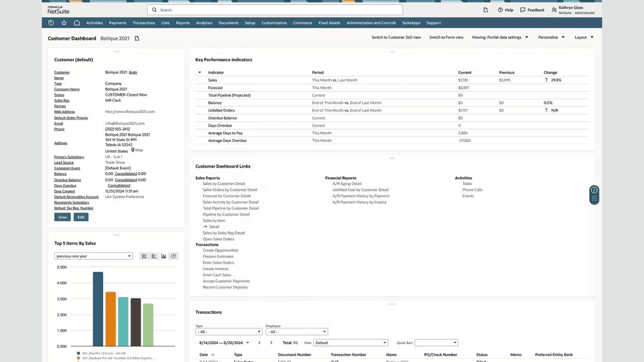Open the Employee filter dropdown
The height and width of the screenshot is (362, 644).
click(297, 332)
